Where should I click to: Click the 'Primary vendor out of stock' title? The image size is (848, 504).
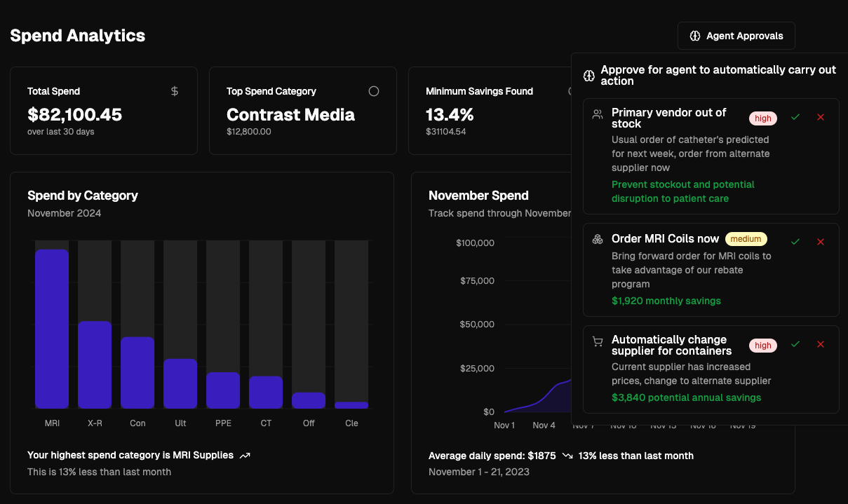pyautogui.click(x=669, y=118)
